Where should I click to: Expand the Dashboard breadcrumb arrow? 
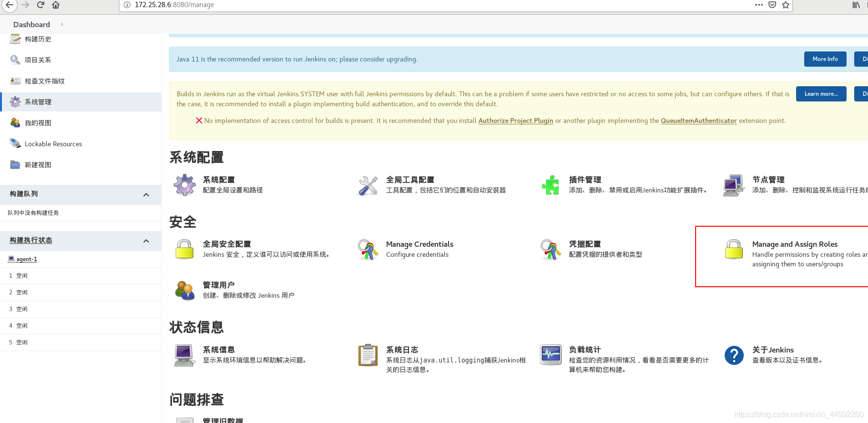click(x=62, y=24)
